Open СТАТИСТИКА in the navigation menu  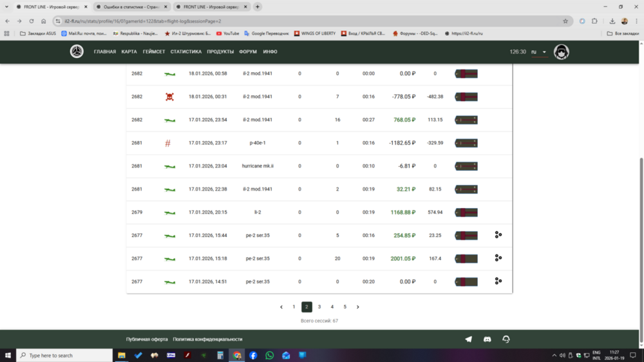[186, 52]
